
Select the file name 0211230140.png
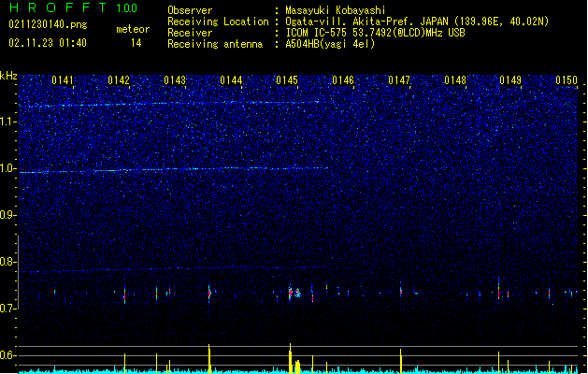click(48, 24)
